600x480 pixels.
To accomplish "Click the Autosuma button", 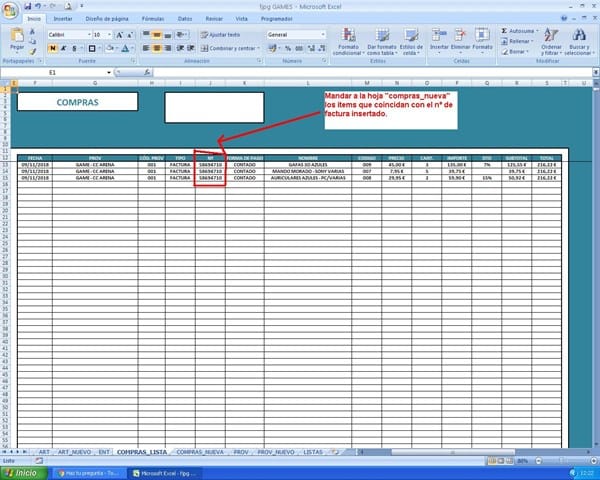I will click(520, 30).
